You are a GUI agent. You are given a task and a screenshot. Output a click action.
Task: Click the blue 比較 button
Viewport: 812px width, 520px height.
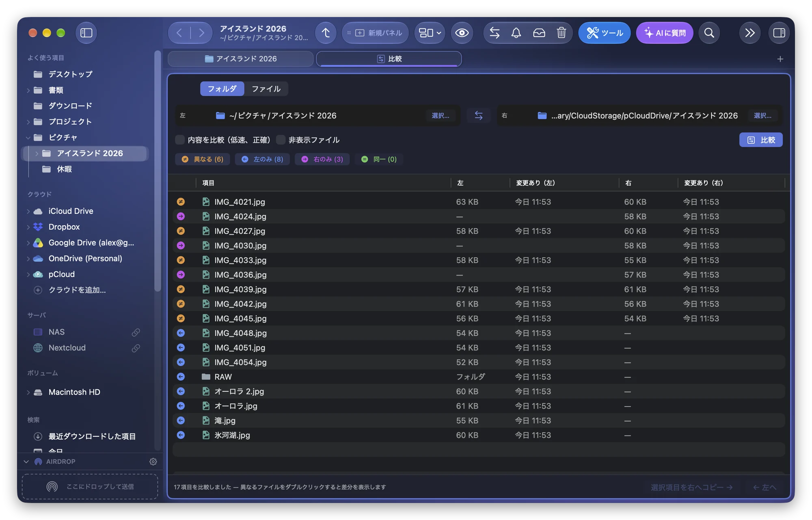tap(761, 140)
